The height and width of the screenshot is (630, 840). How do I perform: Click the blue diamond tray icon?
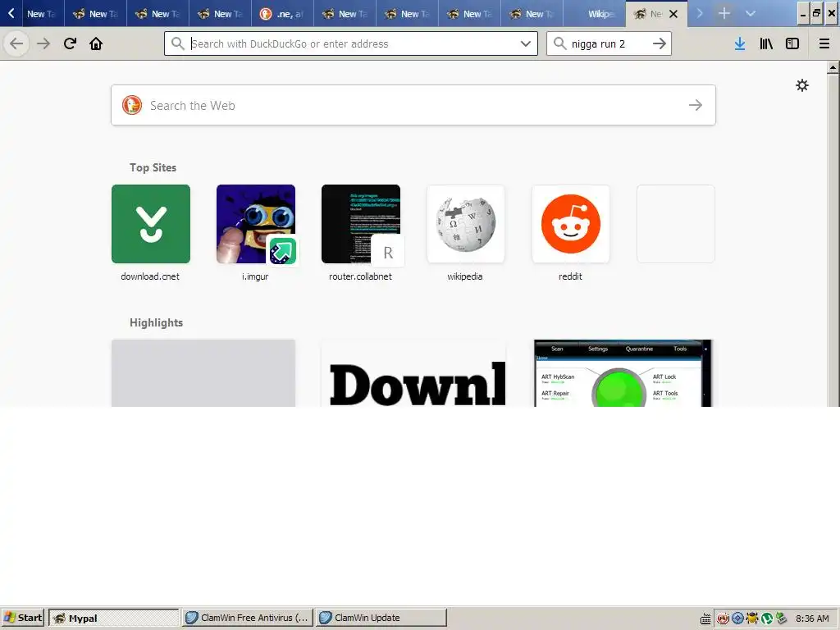click(x=737, y=619)
